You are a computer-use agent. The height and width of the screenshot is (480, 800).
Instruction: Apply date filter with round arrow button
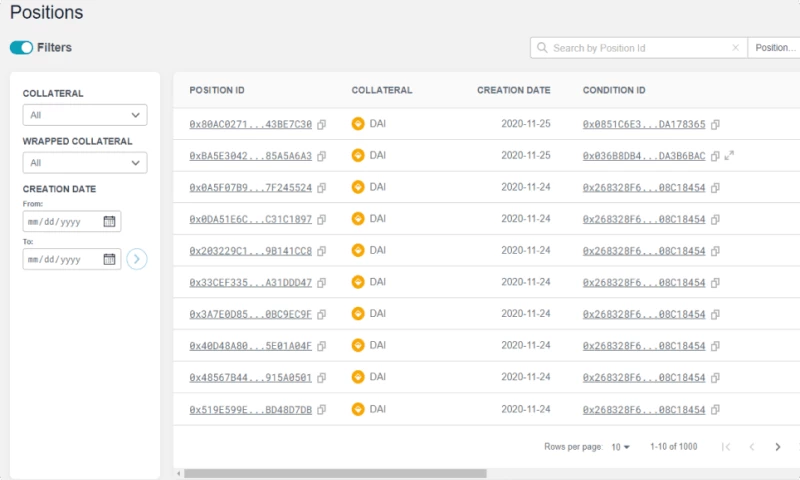(137, 259)
